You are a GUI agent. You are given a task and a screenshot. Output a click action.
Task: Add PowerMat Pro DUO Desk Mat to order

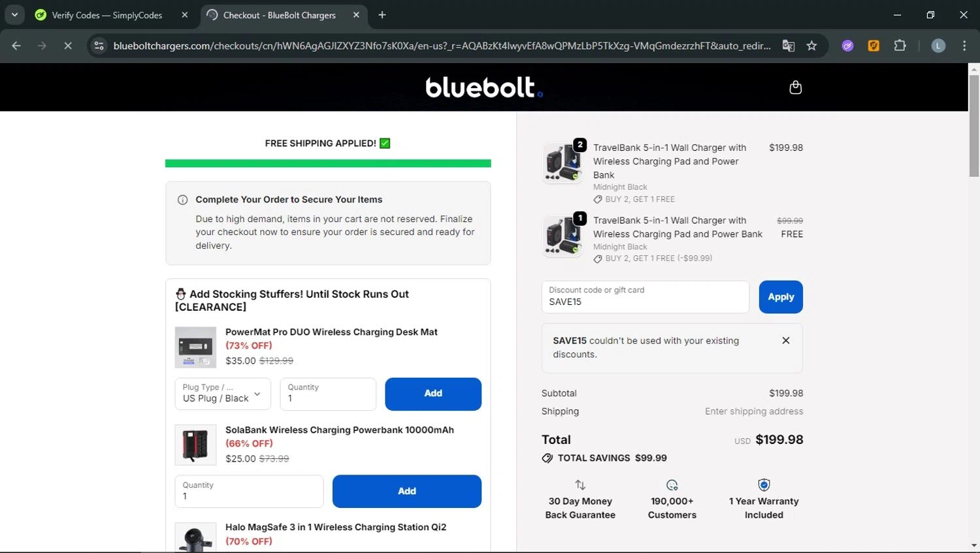pyautogui.click(x=433, y=394)
